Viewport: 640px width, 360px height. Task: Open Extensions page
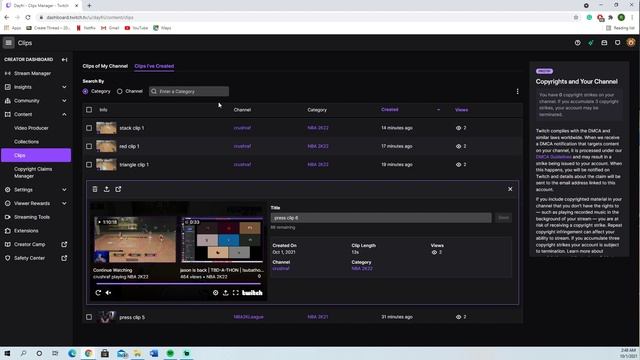click(26, 231)
